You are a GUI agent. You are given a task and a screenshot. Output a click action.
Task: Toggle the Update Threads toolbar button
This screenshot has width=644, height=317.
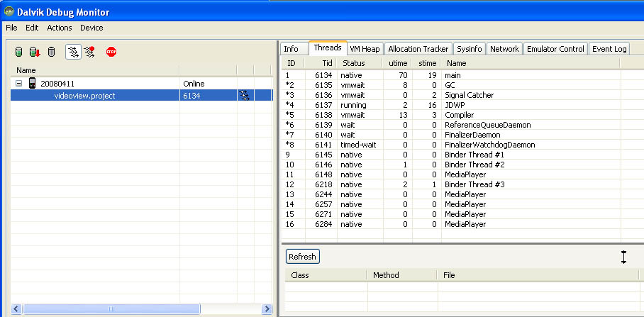pos(74,52)
